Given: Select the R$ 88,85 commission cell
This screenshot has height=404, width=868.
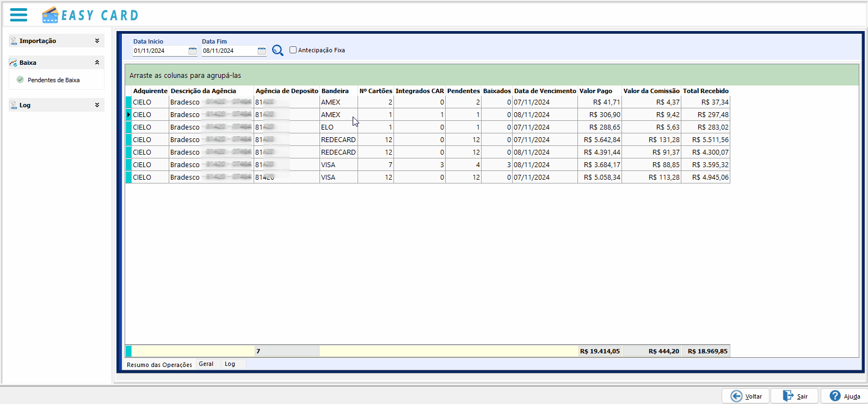Looking at the screenshot, I should tap(651, 165).
